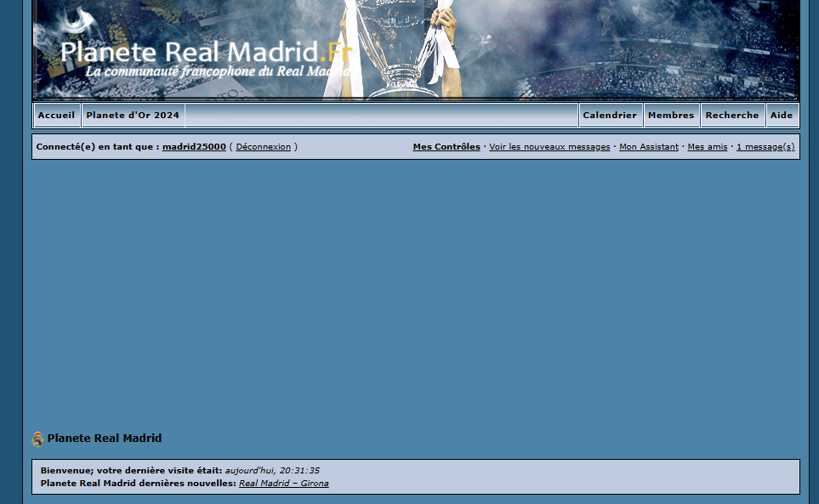Open the Accueil menu item
Image resolution: width=819 pixels, height=504 pixels.
pyautogui.click(x=56, y=116)
